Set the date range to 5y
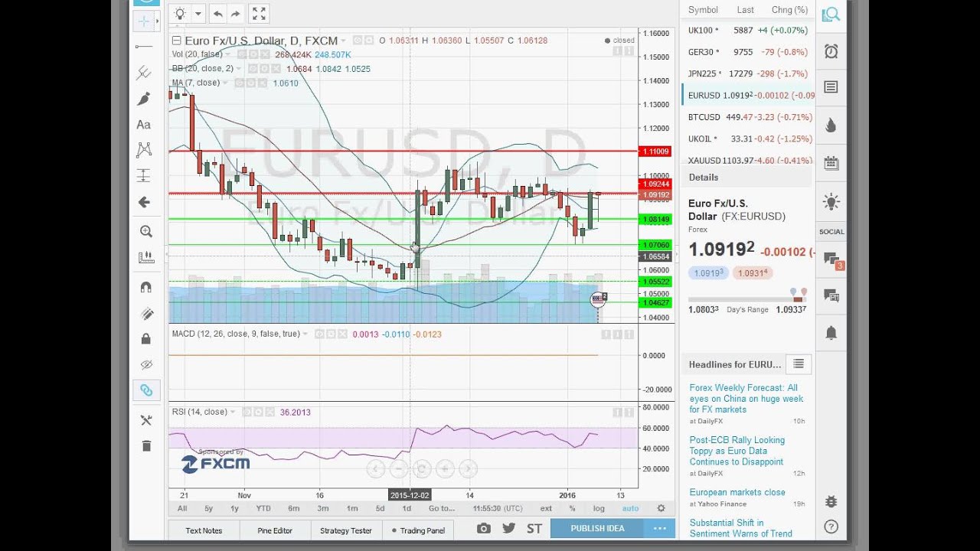 point(208,508)
